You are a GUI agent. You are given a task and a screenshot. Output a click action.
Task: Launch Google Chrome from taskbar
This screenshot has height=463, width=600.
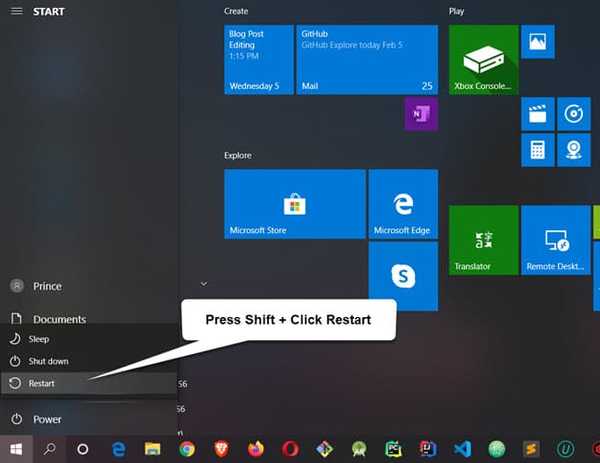187,449
